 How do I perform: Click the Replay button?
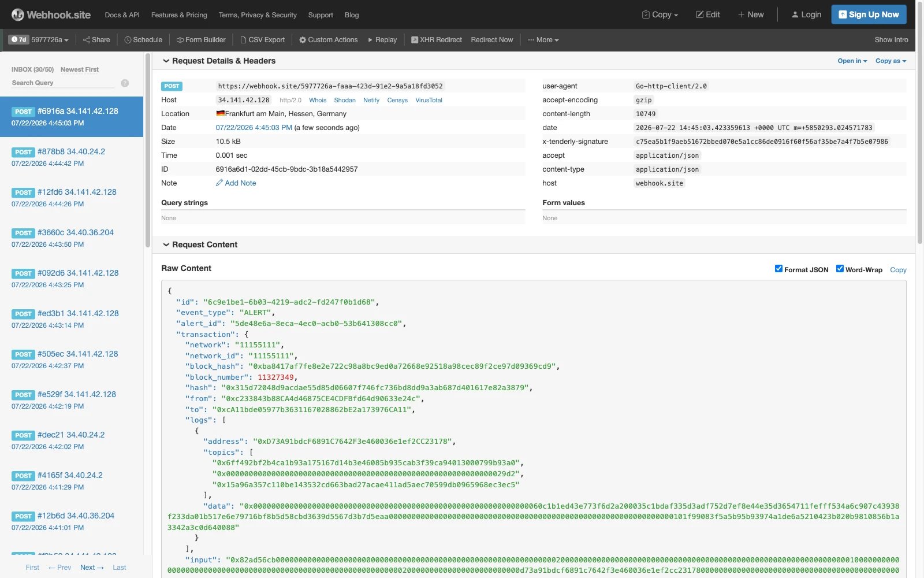(x=382, y=40)
